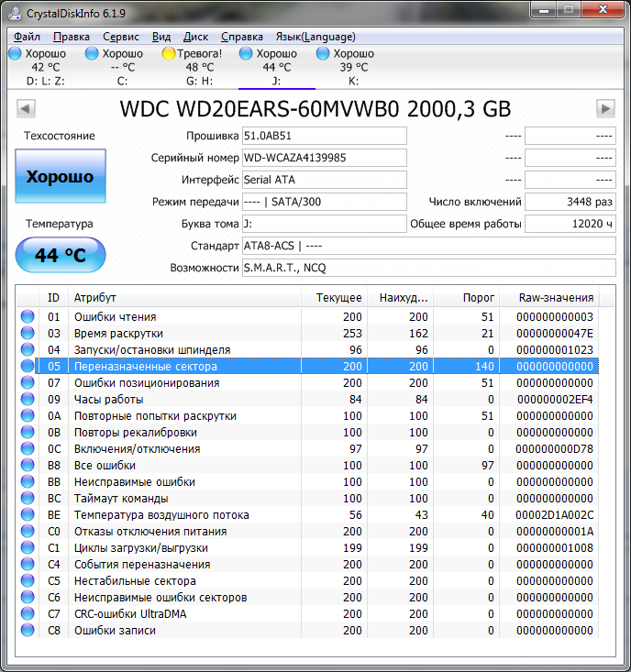
Task: Click raw value 000000002EF4
Action: [x=555, y=400]
